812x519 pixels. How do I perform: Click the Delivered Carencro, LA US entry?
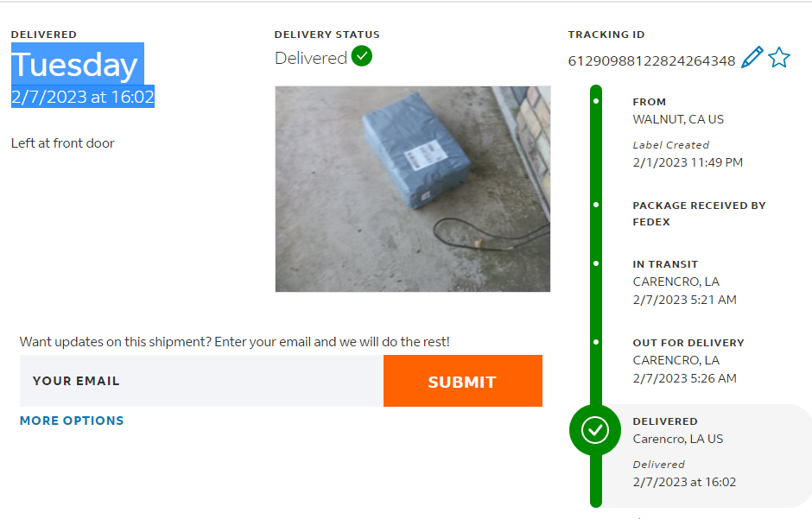(678, 439)
